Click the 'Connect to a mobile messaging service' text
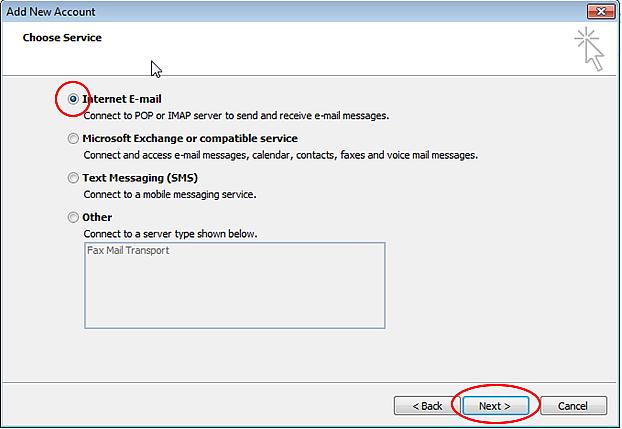The height and width of the screenshot is (429, 622). tap(170, 194)
